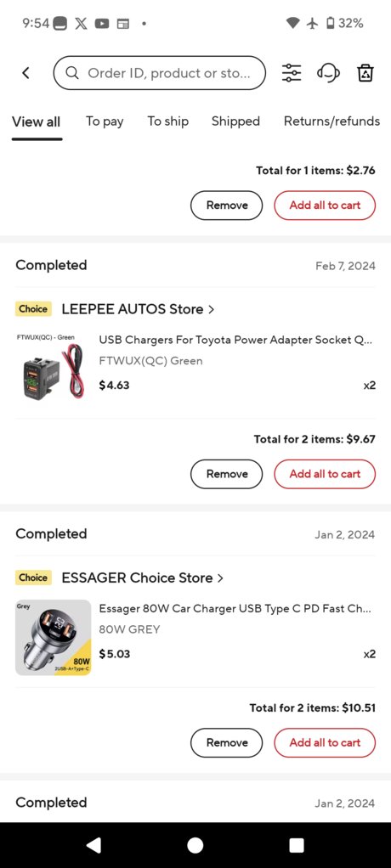This screenshot has height=868, width=391.
Task: Open ESSAGER Choice Store page
Action: [x=142, y=578]
